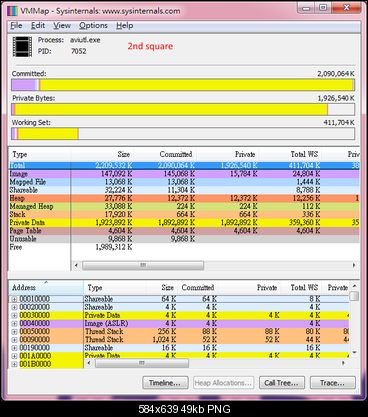368x417 pixels.
Task: Expand address 00010000 row
Action: pyautogui.click(x=14, y=299)
